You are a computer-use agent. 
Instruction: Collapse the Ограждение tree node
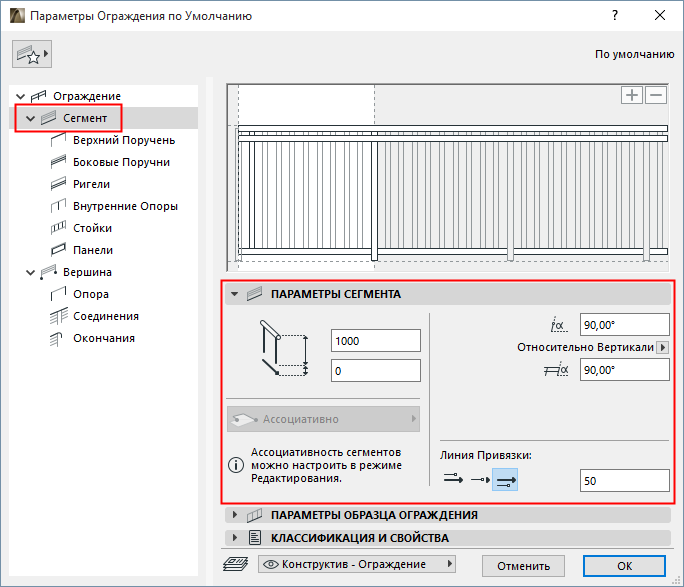tap(21, 96)
